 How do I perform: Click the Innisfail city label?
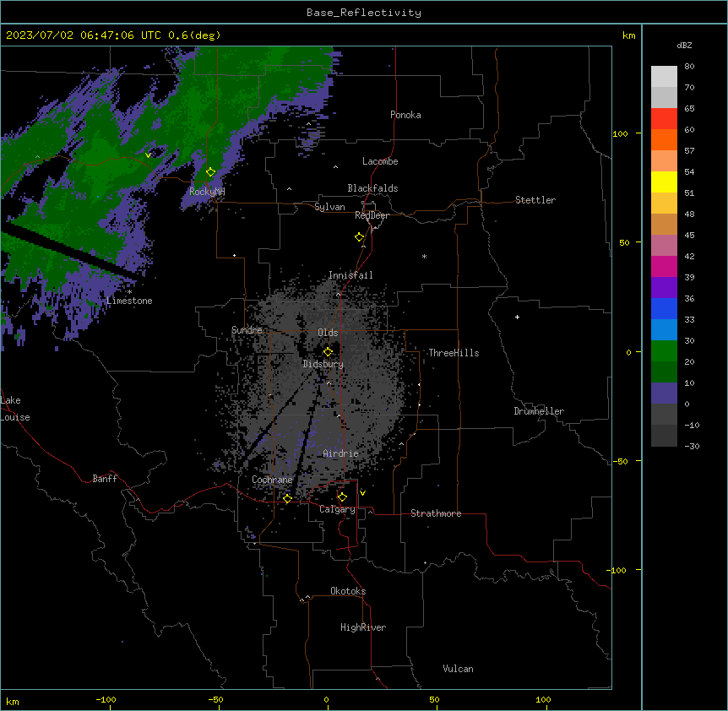point(351,275)
